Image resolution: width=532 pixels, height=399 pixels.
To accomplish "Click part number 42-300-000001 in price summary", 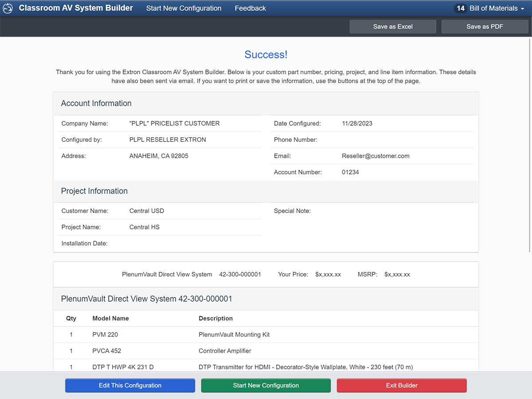I will [240, 275].
